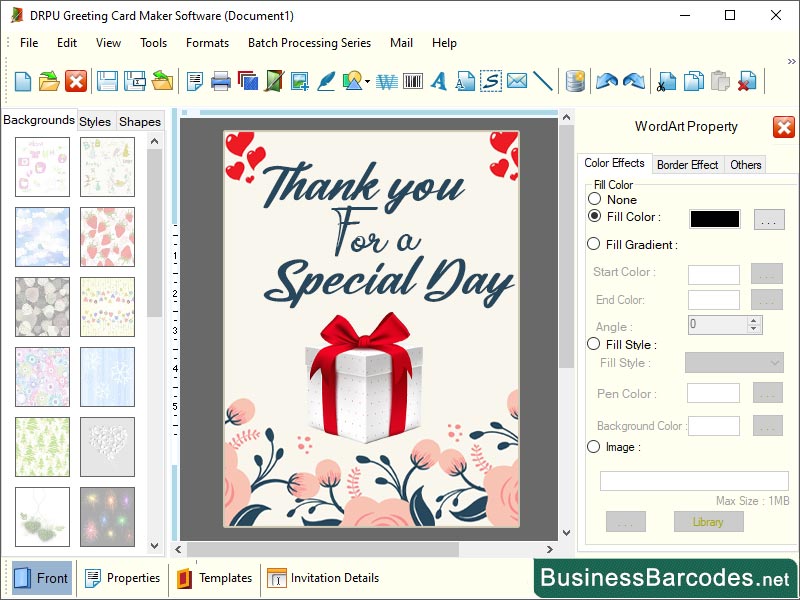Click the black Fill Color swatch
The width and height of the screenshot is (800, 600).
tap(713, 217)
